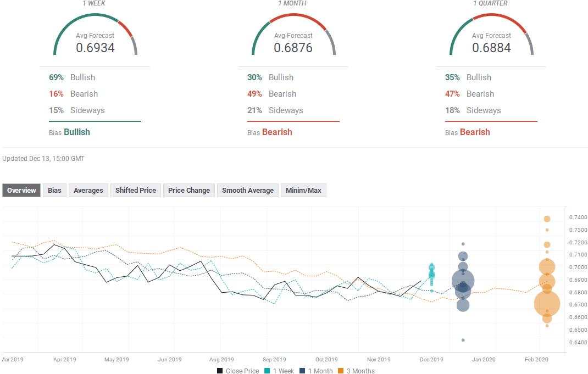
Task: Click the topmost orange bubble near 0.7400
Action: pos(547,219)
